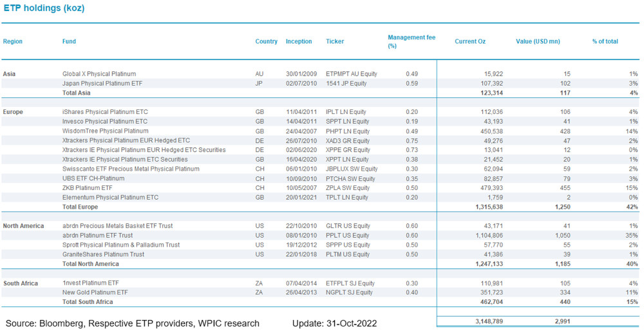Select 'Sprott Physical Platinum & Palladium Trust'
Image resolution: width=644 pixels, height=331 pixels.
tap(121, 245)
